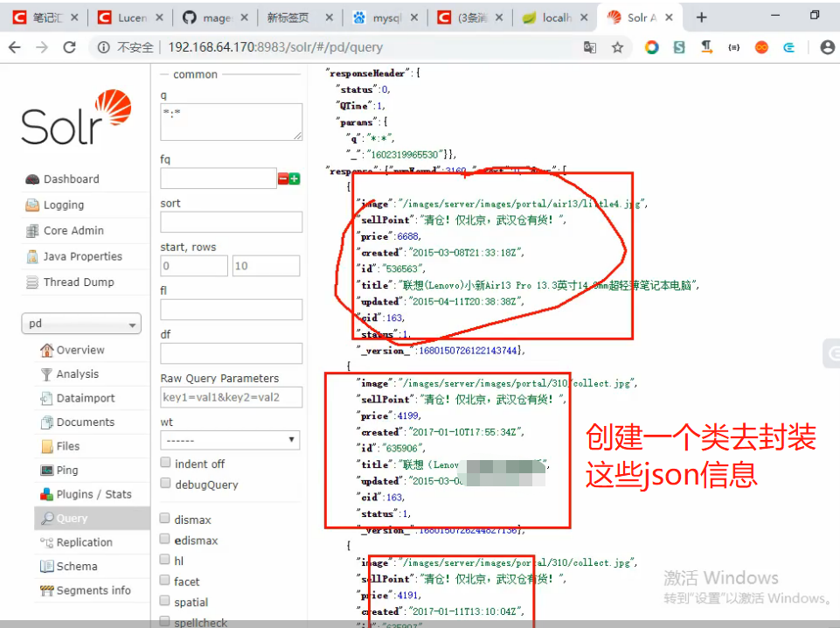The width and height of the screenshot is (840, 628).
Task: Click the translate page icon
Action: pyautogui.click(x=590, y=48)
